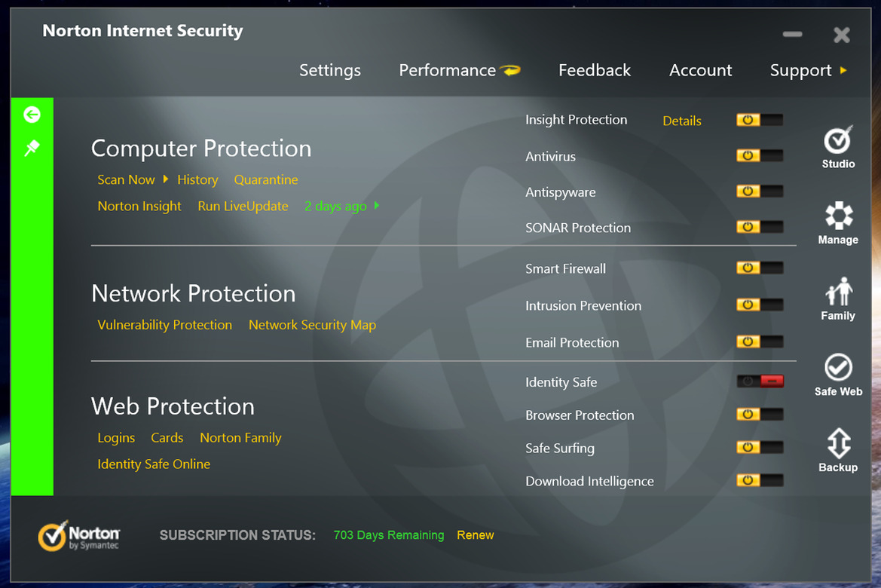Toggle the SONAR Protection switch
This screenshot has height=588, width=881.
[x=760, y=227]
